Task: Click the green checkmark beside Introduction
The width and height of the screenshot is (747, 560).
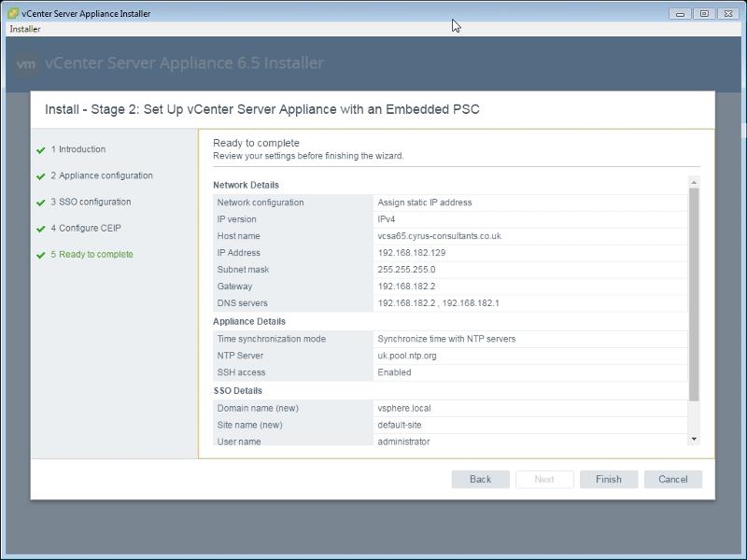Action: [41, 150]
